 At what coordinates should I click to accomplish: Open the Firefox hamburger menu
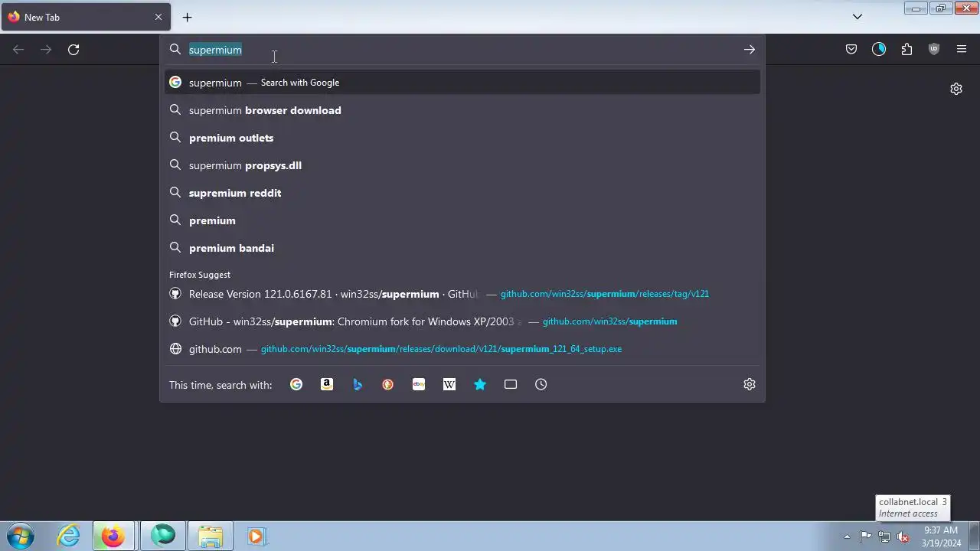[x=962, y=50]
